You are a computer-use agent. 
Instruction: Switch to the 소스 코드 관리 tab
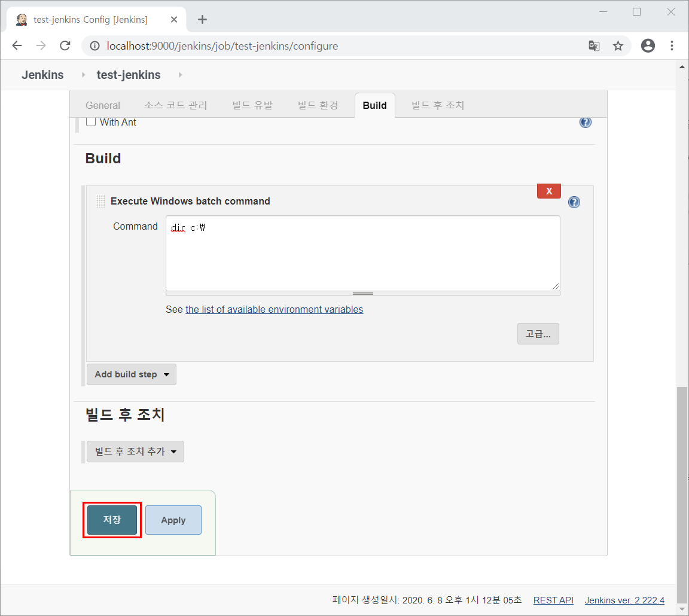point(176,105)
